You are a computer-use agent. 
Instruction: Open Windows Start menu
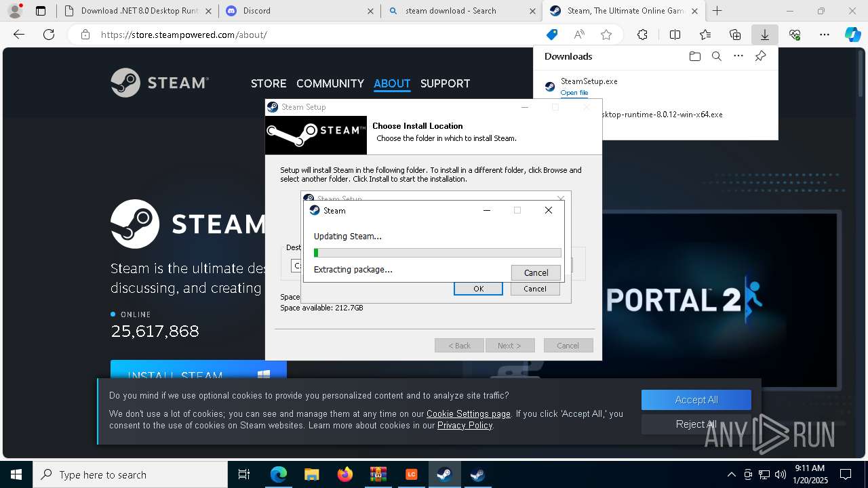coord(16,474)
